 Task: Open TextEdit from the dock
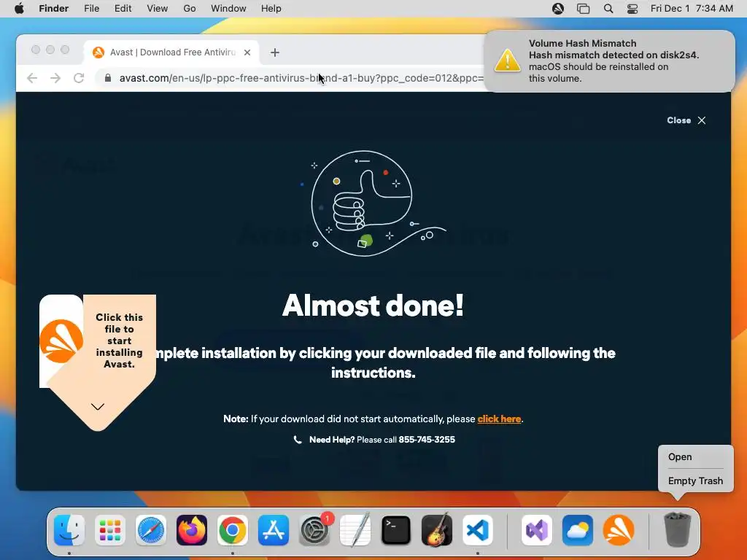click(x=355, y=530)
